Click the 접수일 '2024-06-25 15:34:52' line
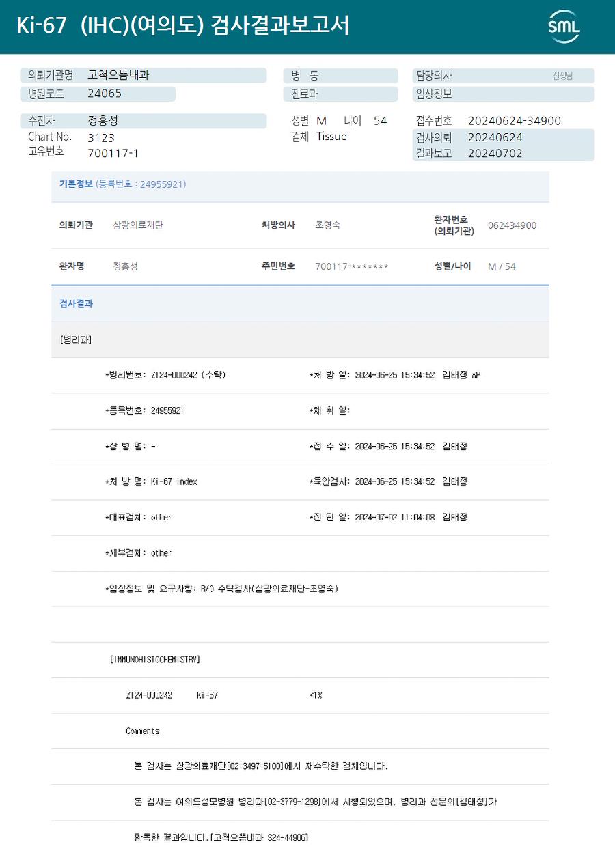 coord(387,446)
